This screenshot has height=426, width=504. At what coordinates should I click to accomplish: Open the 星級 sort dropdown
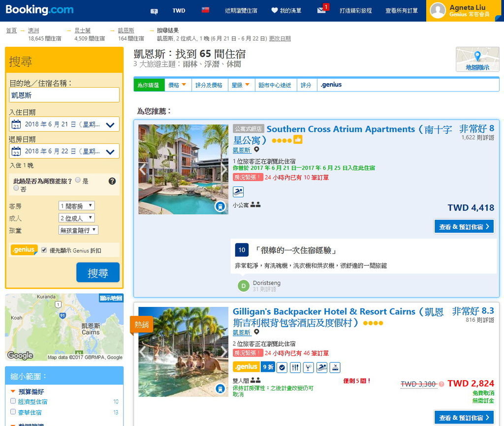(x=241, y=85)
